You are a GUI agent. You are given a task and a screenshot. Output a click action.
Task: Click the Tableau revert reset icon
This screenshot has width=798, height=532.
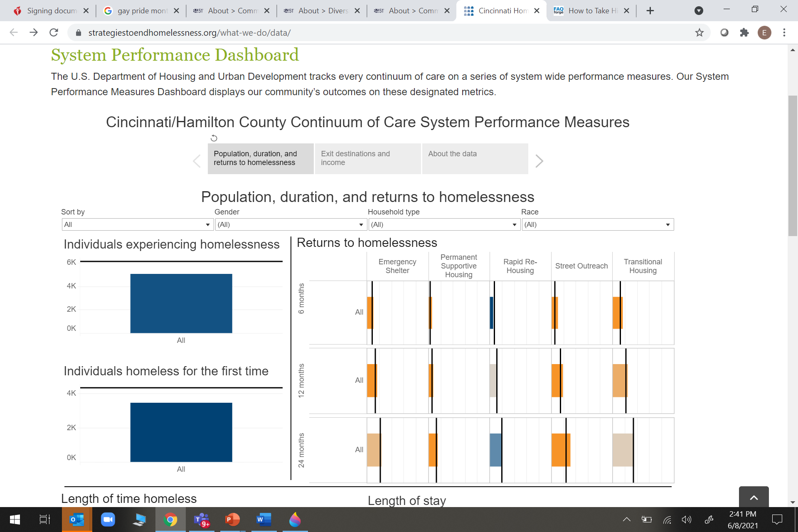[214, 138]
